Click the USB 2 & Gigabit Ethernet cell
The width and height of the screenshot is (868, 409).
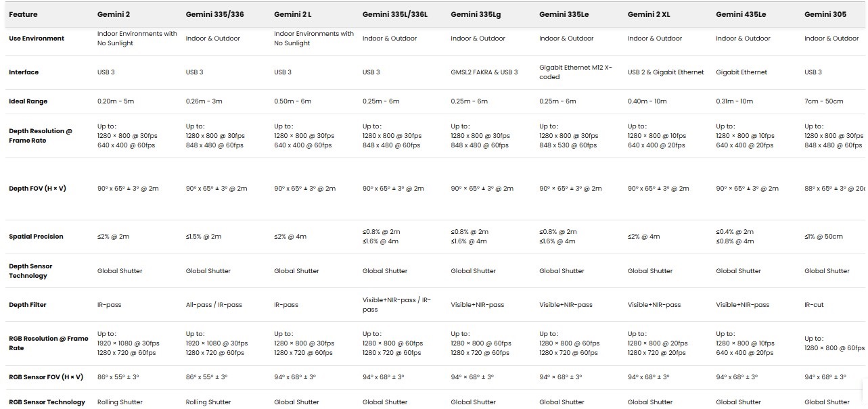pyautogui.click(x=666, y=72)
